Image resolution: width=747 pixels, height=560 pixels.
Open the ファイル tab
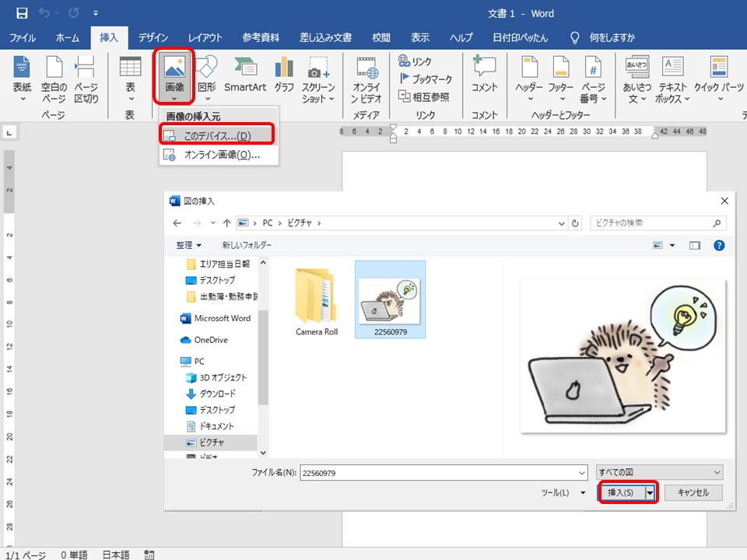point(23,37)
